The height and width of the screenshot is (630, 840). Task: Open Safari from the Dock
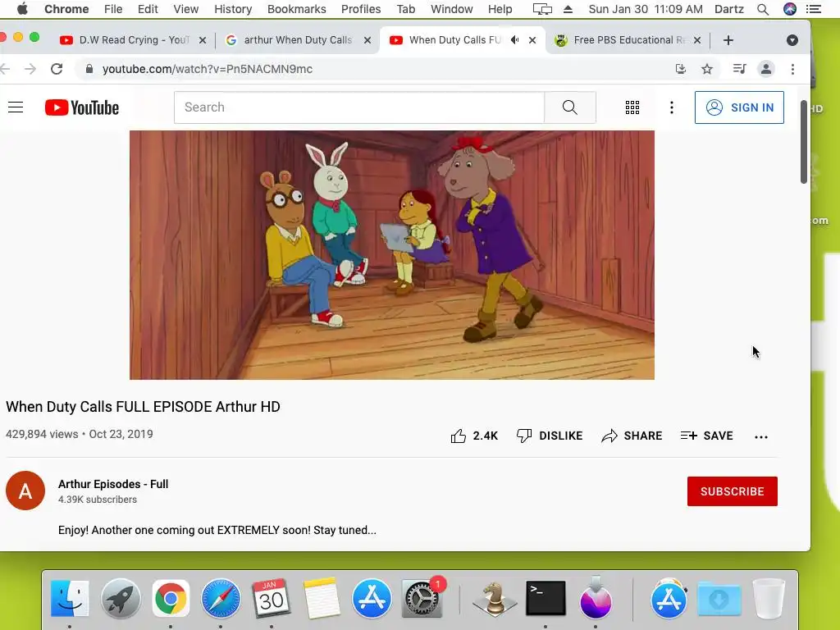(221, 598)
